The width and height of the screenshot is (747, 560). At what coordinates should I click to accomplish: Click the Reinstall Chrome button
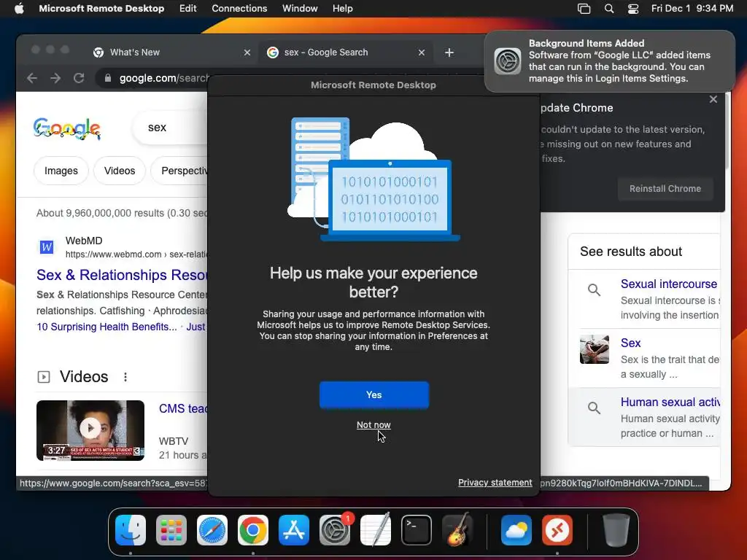pyautogui.click(x=665, y=189)
